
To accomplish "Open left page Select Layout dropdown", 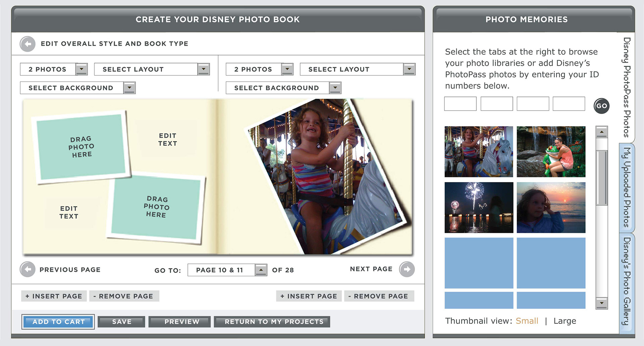I will click(152, 69).
